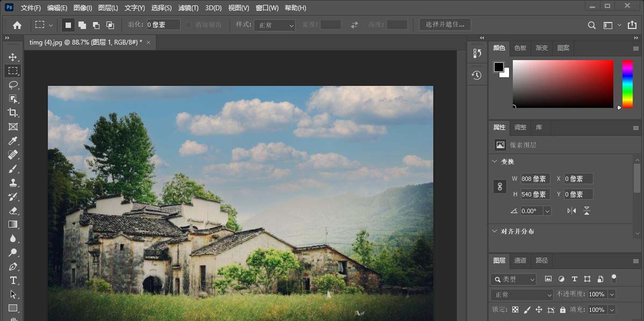
Task: Switch layer filtering on/off
Action: point(613,279)
